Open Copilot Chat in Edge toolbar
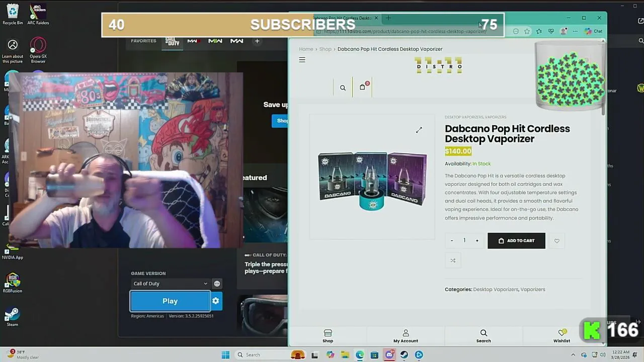 click(x=594, y=31)
